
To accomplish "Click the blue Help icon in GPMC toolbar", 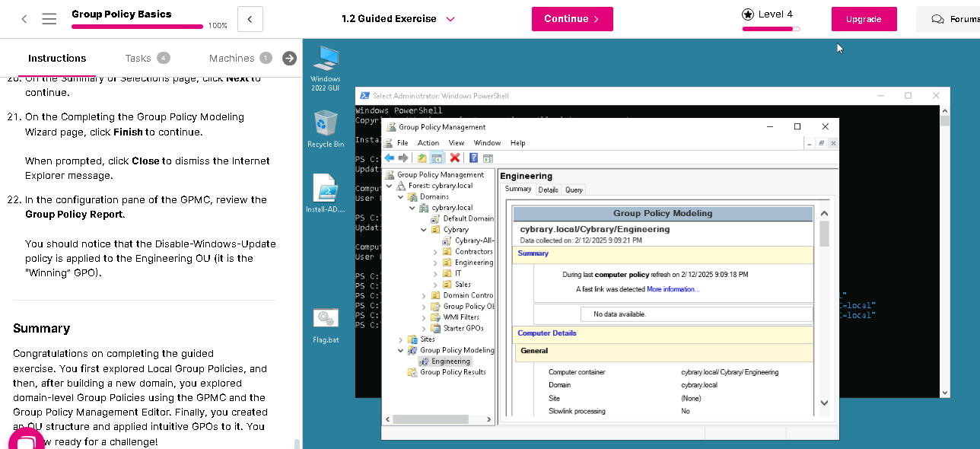I will [x=473, y=158].
